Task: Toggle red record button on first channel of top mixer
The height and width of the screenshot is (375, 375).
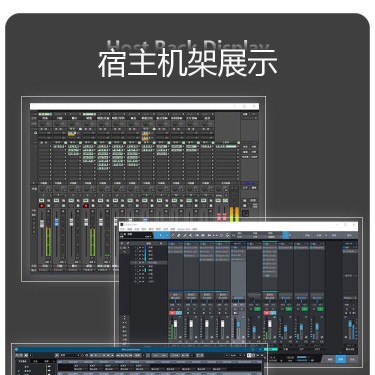Action: coord(42,206)
